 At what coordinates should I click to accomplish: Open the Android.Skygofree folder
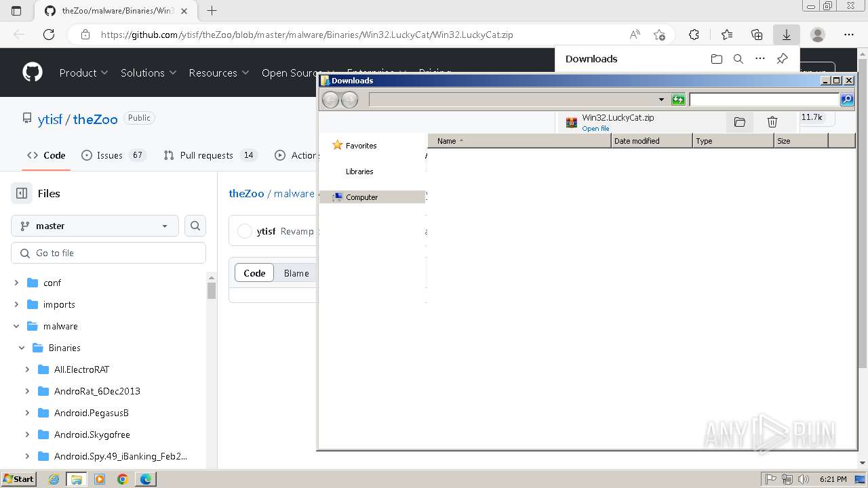coord(92,434)
